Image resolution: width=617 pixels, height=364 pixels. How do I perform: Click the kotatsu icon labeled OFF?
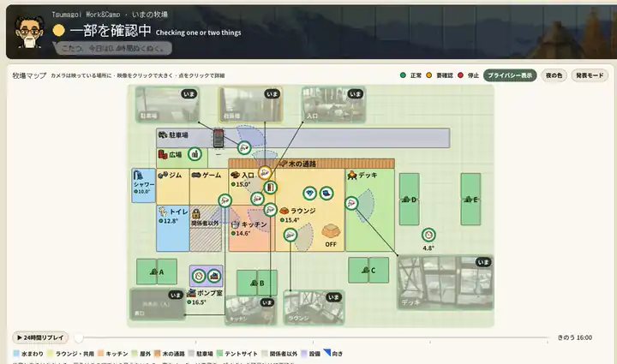[331, 231]
